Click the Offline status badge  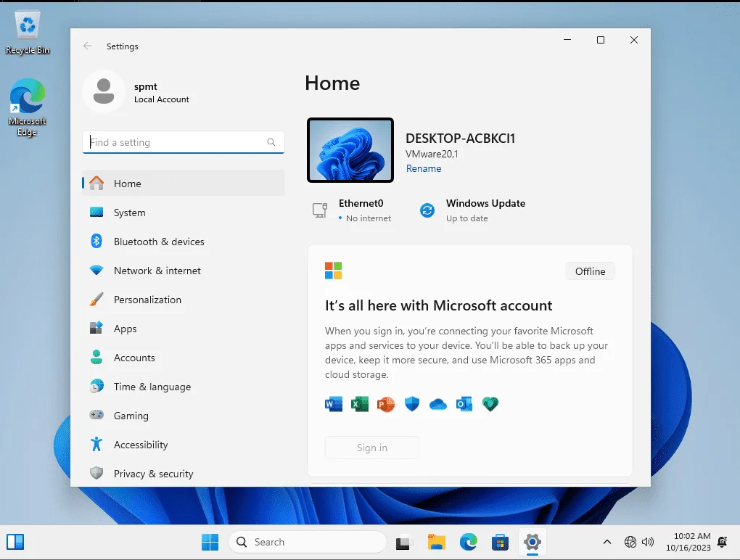590,271
